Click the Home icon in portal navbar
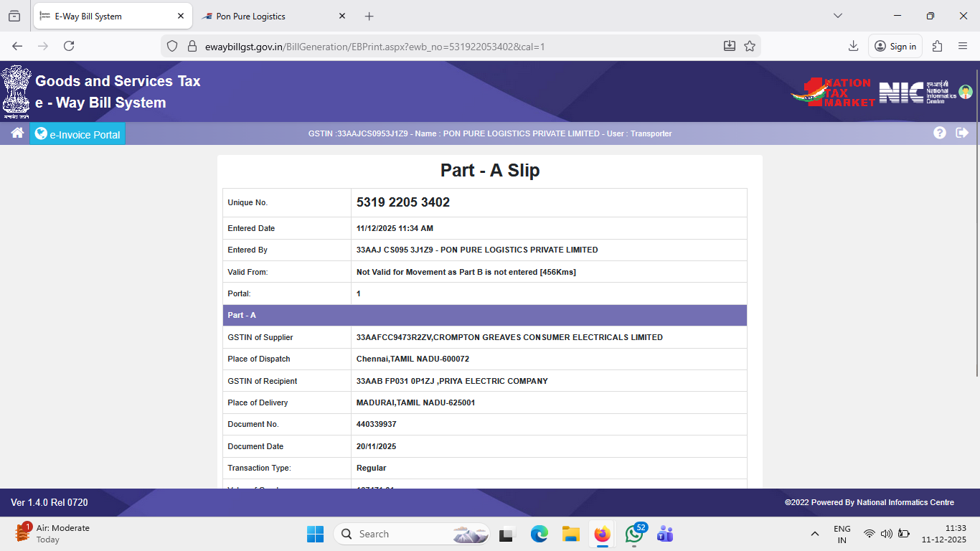The image size is (980, 551). click(x=17, y=133)
